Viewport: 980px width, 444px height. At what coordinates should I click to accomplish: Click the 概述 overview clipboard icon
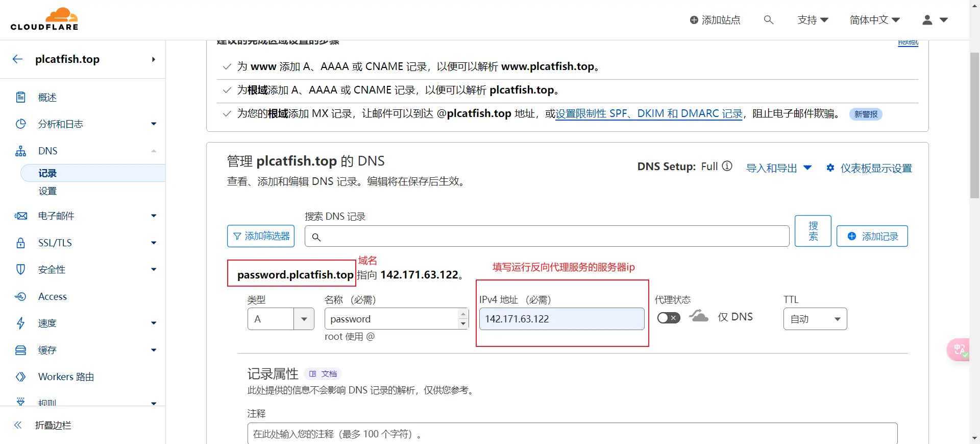click(20, 97)
